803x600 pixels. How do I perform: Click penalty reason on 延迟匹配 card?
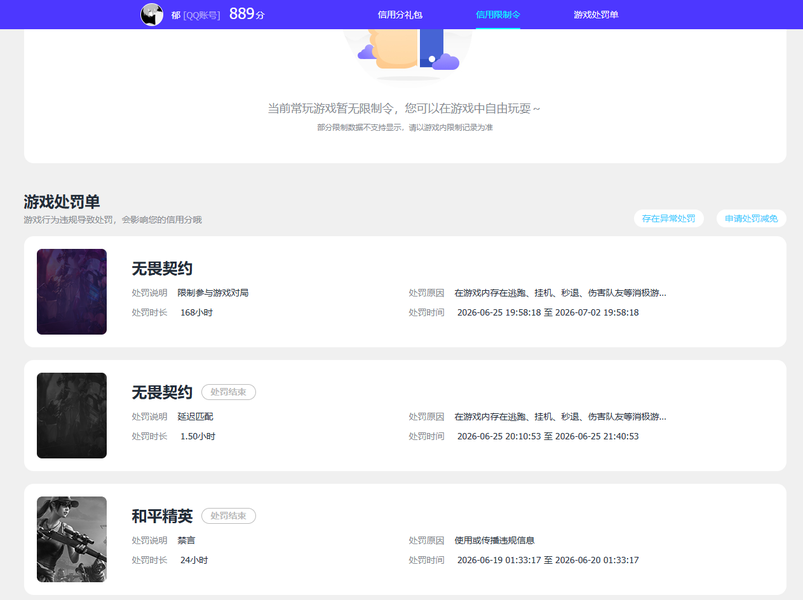pyautogui.click(x=560, y=417)
